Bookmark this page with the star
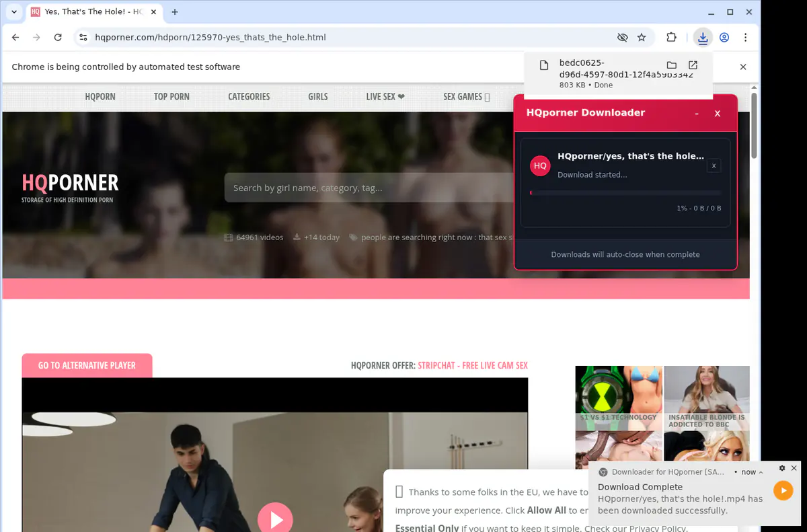Image resolution: width=807 pixels, height=532 pixels. [642, 38]
